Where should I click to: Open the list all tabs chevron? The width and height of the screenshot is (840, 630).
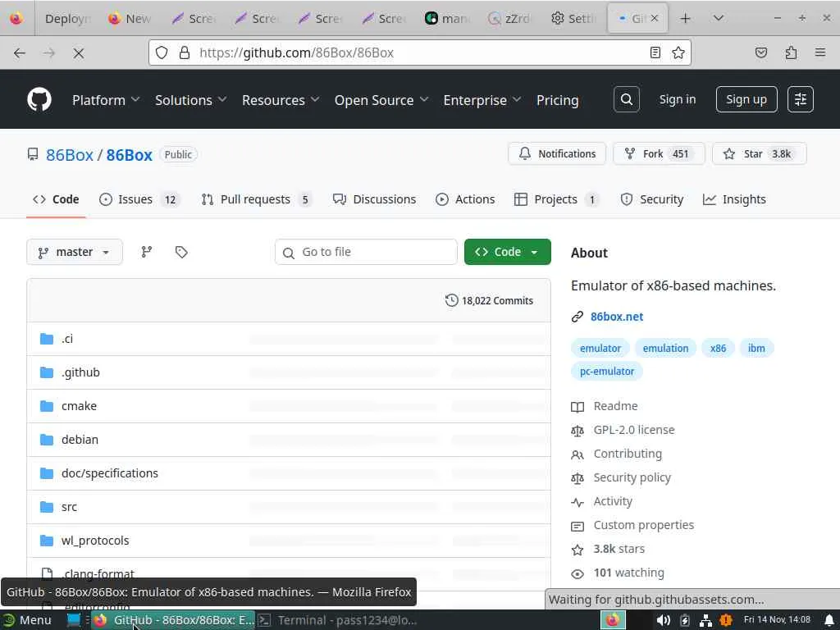[x=719, y=19]
